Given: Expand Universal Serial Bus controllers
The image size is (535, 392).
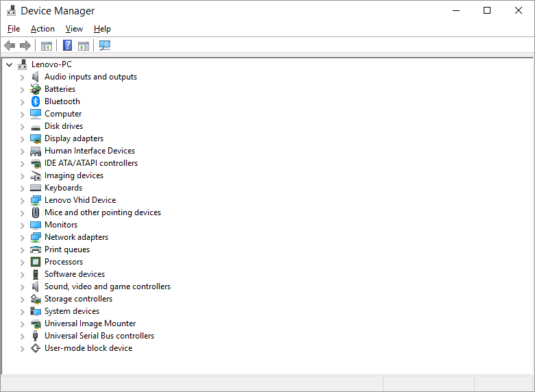Looking at the screenshot, I should coord(22,336).
